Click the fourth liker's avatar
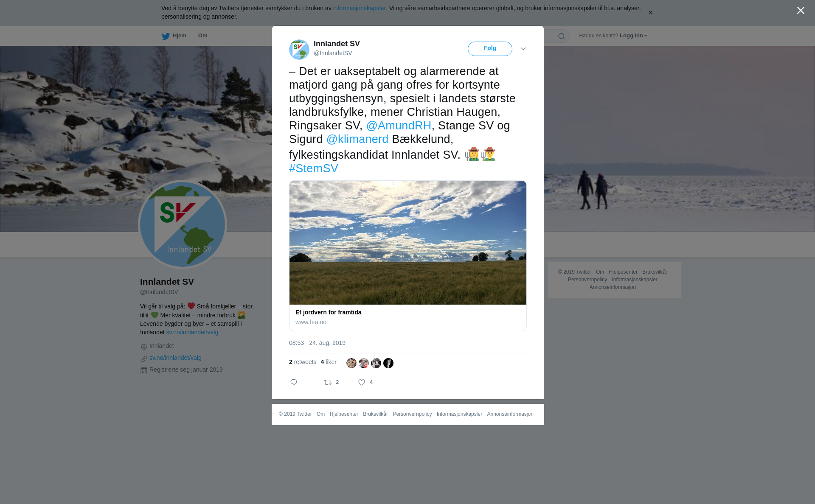Image resolution: width=815 pixels, height=504 pixels. pos(388,363)
